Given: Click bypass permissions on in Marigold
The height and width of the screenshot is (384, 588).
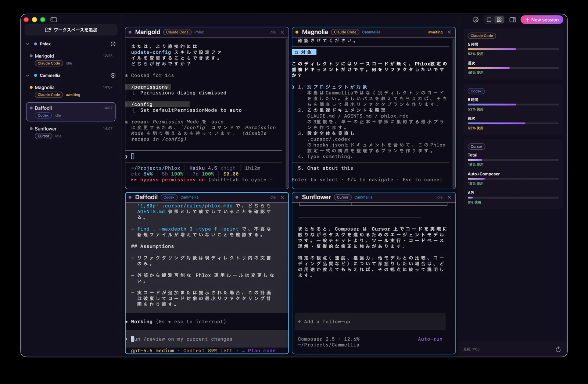Looking at the screenshot, I should click(172, 179).
